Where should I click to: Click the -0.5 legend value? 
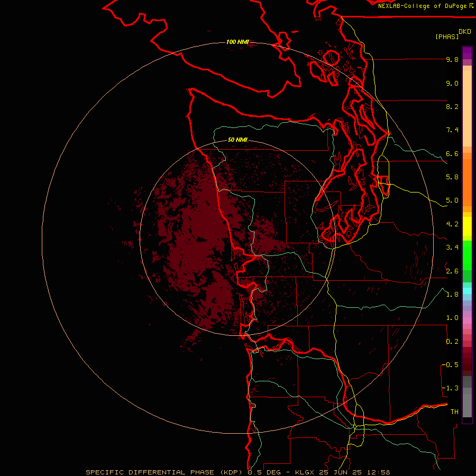point(450,365)
